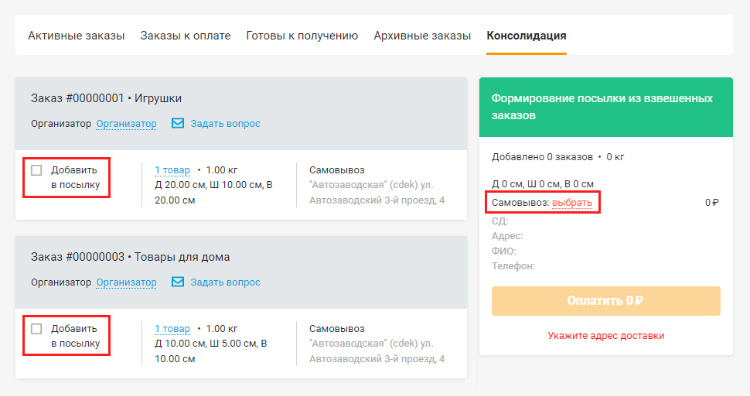Check Добавить в посылку for order #00000001
The height and width of the screenshot is (396, 750).
tap(36, 170)
